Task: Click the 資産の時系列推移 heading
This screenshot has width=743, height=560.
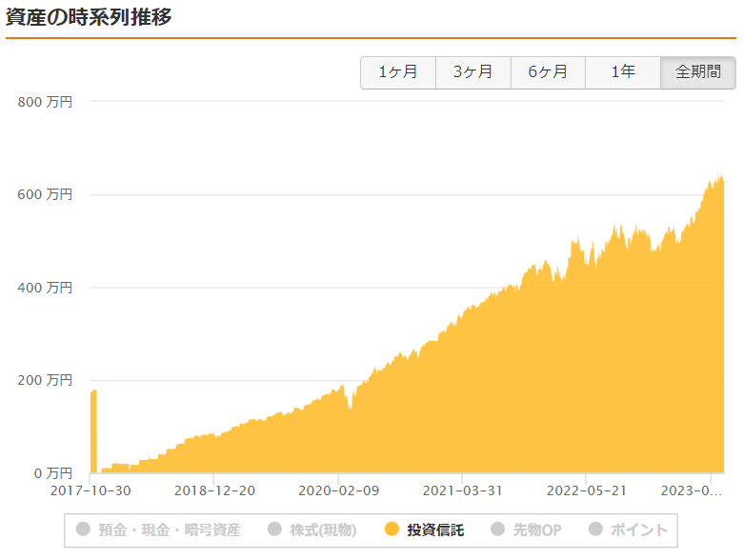Action: pyautogui.click(x=89, y=17)
